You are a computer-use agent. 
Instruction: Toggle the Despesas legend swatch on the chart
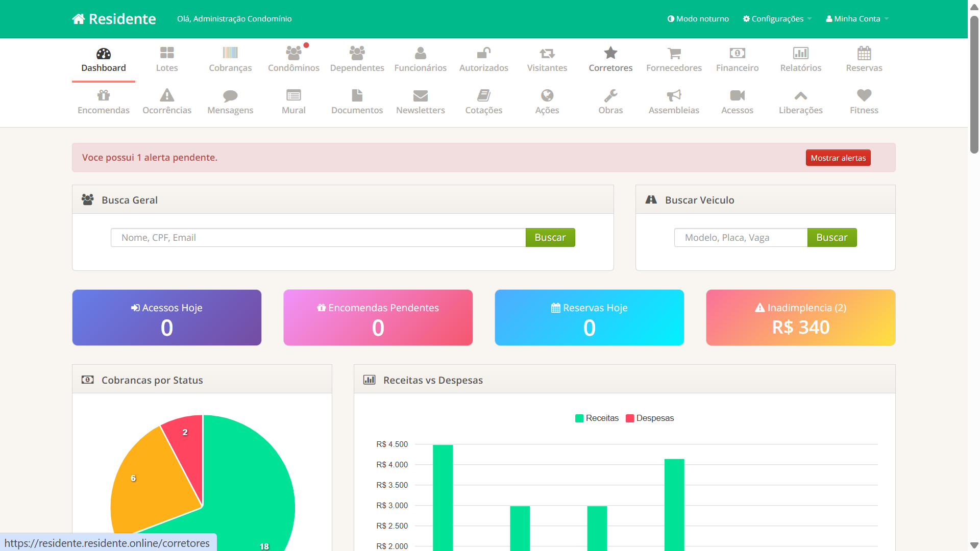pyautogui.click(x=630, y=418)
